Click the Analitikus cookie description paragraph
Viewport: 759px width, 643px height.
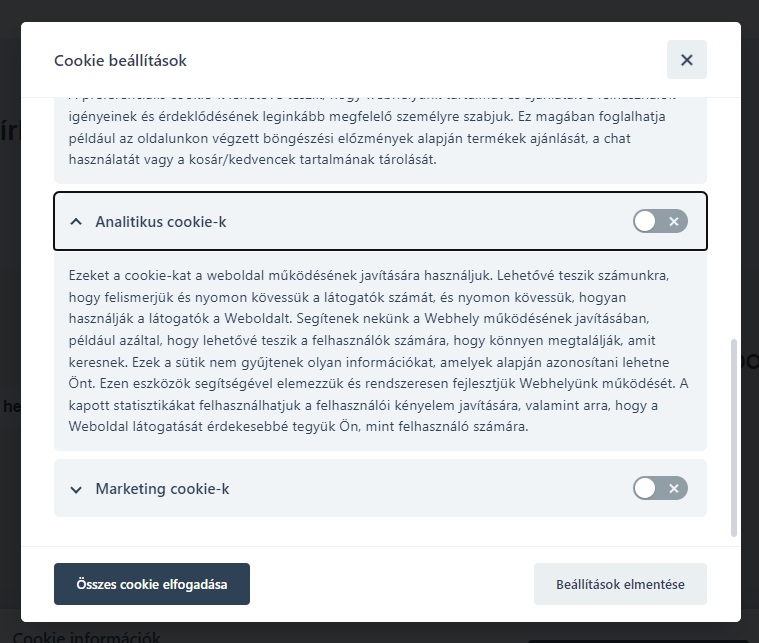pos(378,351)
